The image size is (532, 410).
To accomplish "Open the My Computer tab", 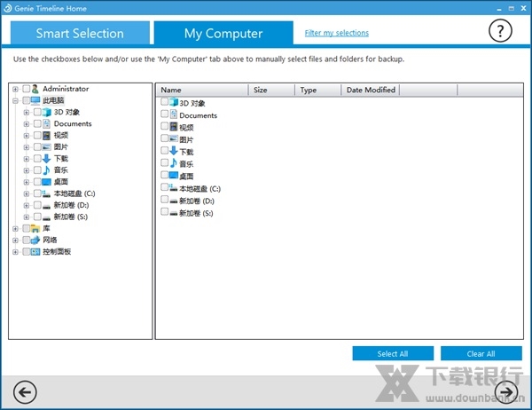I will point(223,34).
